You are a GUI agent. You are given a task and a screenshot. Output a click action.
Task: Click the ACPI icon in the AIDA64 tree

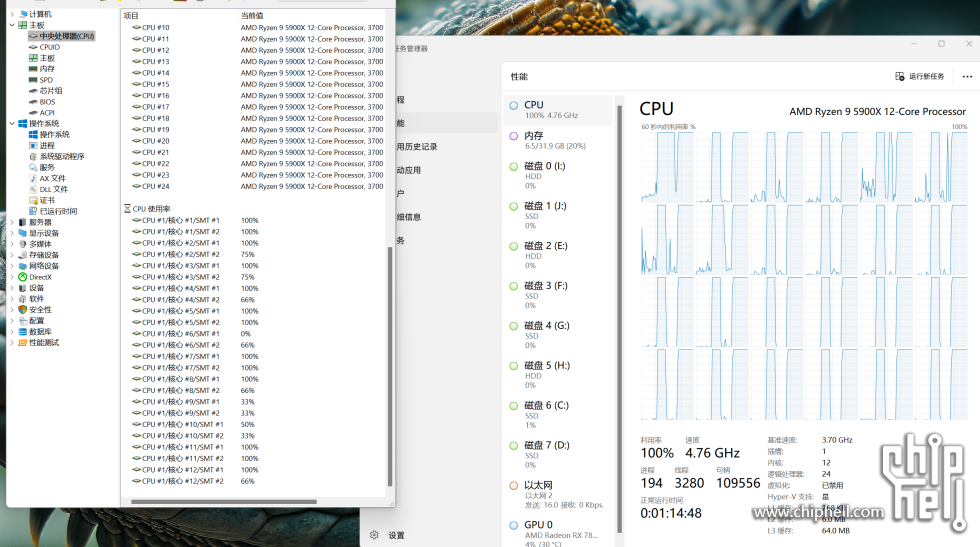tap(33, 113)
